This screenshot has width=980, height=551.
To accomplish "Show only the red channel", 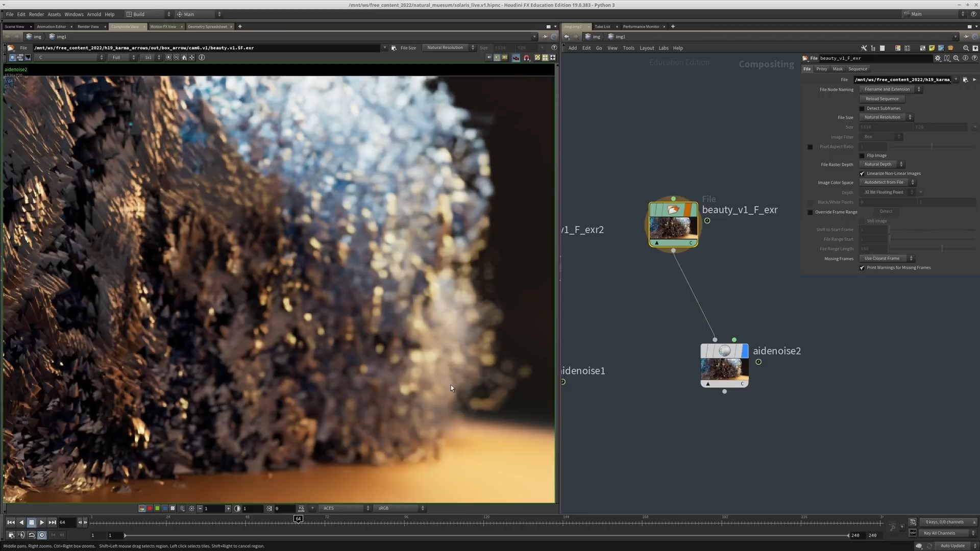I will [x=150, y=509].
